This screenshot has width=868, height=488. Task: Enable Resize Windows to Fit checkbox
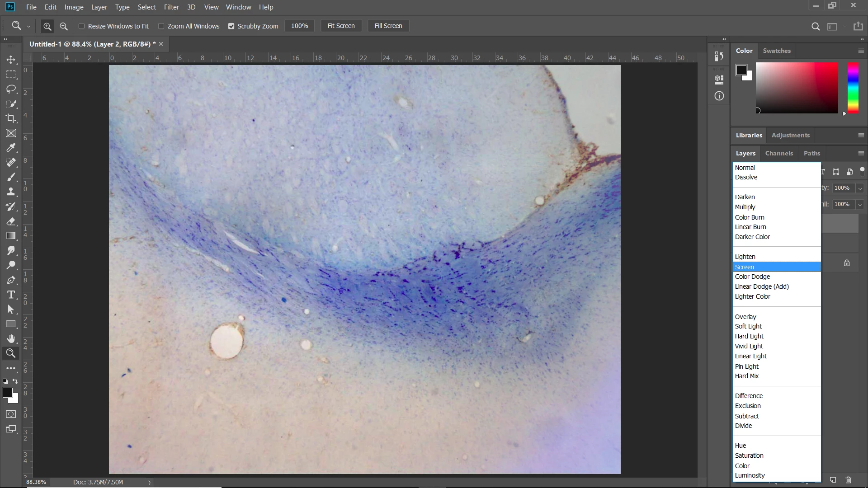coord(82,26)
